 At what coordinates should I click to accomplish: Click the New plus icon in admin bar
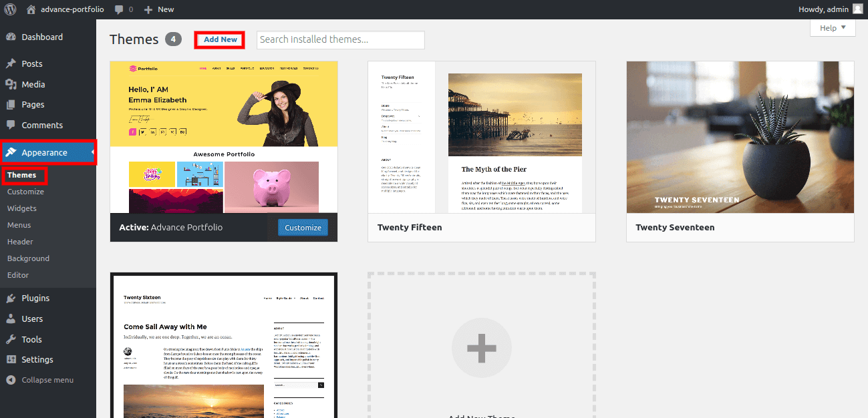[148, 9]
